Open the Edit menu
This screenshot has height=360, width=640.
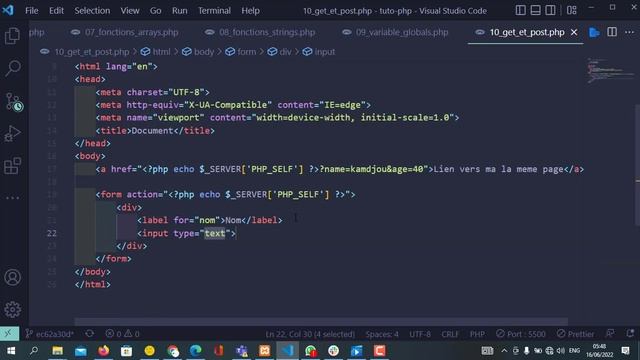pyautogui.click(x=56, y=11)
